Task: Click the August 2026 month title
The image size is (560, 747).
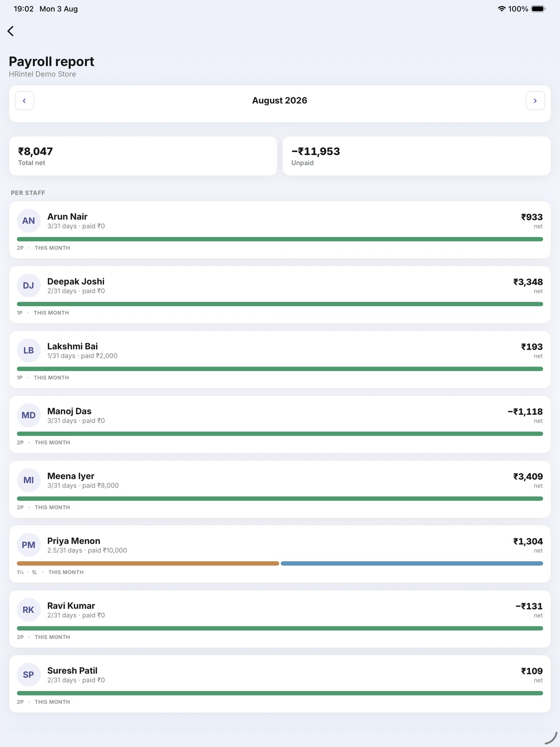Action: pyautogui.click(x=280, y=100)
